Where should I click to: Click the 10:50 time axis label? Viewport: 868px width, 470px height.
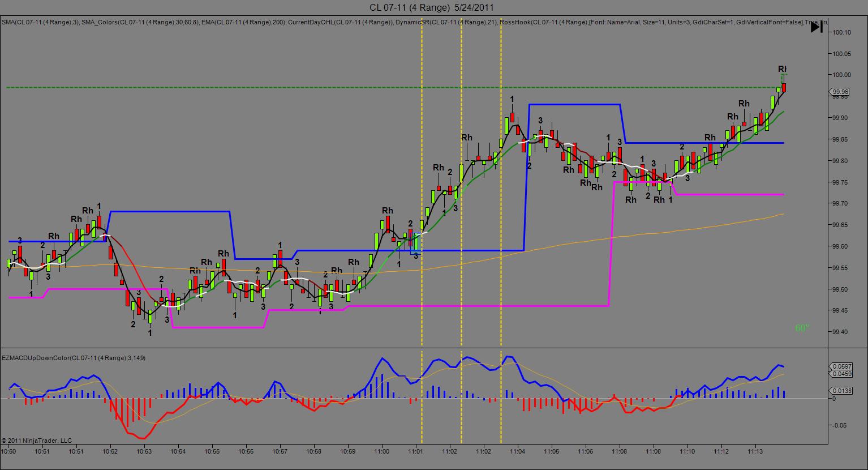coord(8,451)
